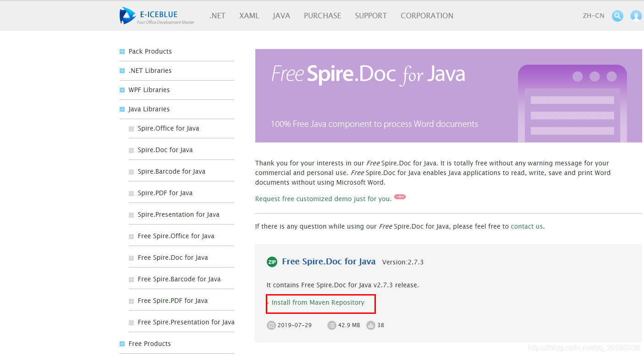
Task: Click bullet icon next to Free Spire.Presentation for Java
Action: (132, 323)
